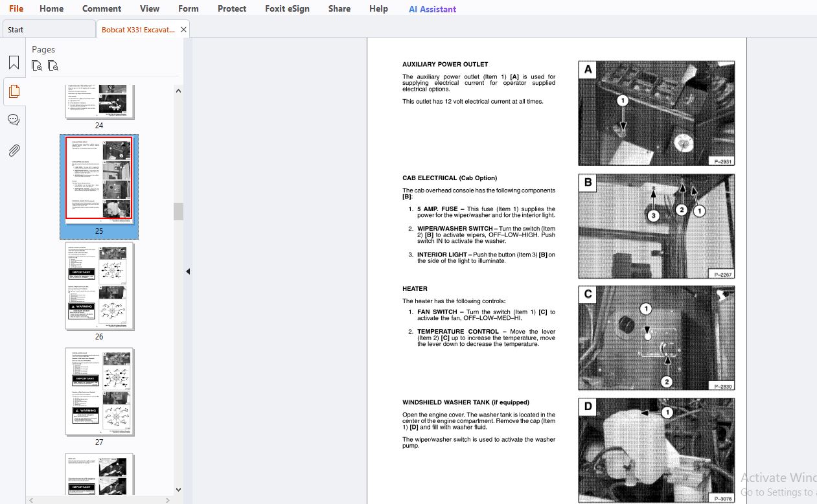Click the Pages panel title
This screenshot has height=504, width=817.
[x=43, y=49]
